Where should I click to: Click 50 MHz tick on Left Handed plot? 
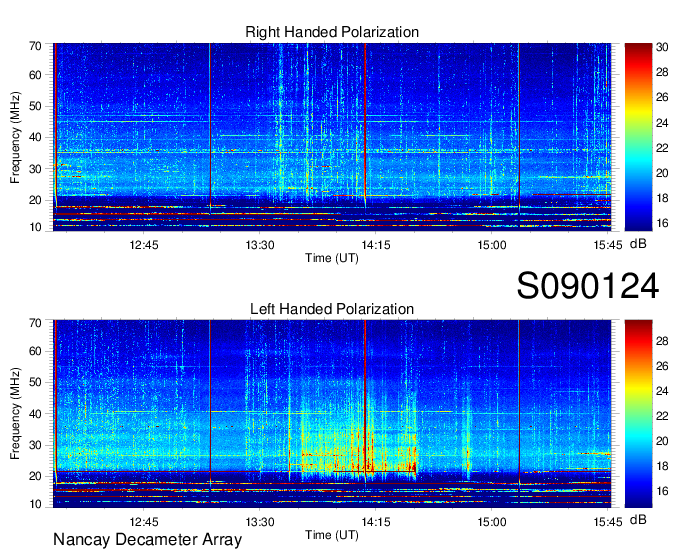click(35, 382)
